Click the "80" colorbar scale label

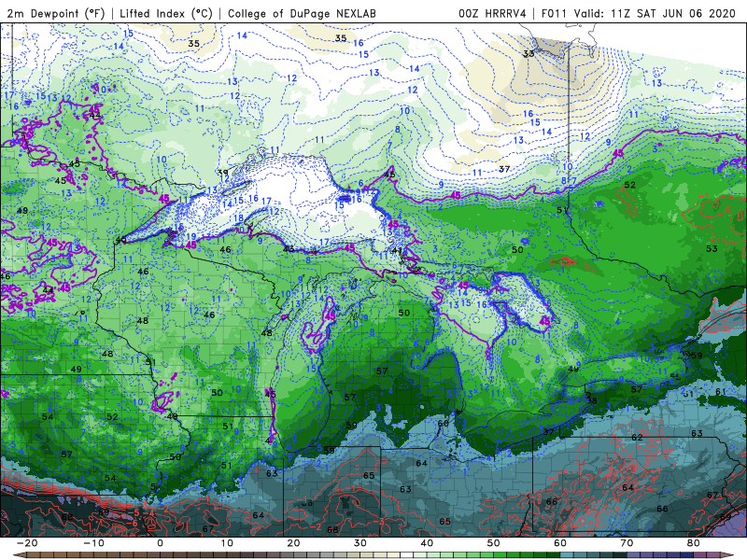point(694,543)
